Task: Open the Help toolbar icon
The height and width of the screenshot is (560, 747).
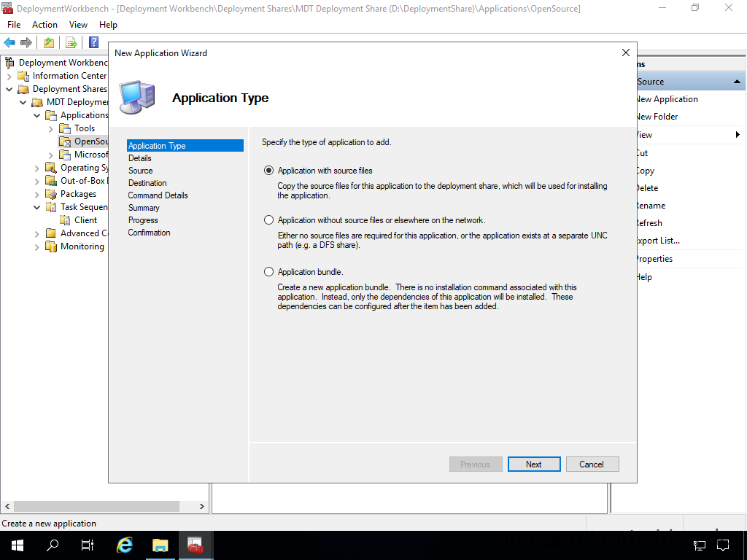Action: (x=94, y=42)
